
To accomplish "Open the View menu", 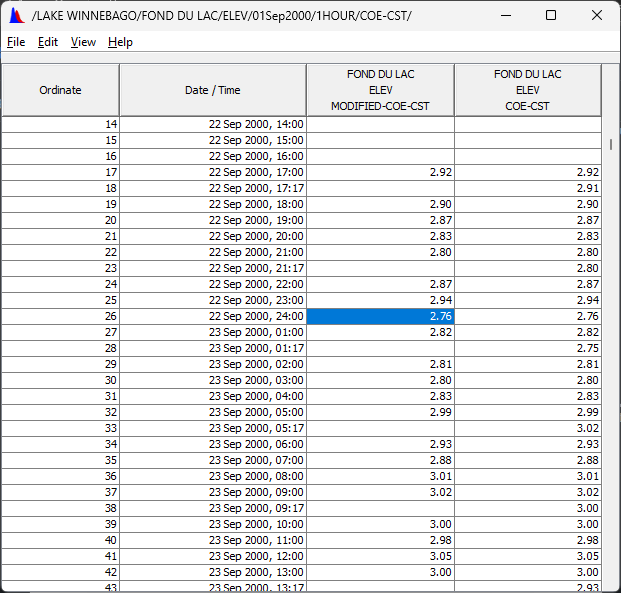I will pos(83,42).
